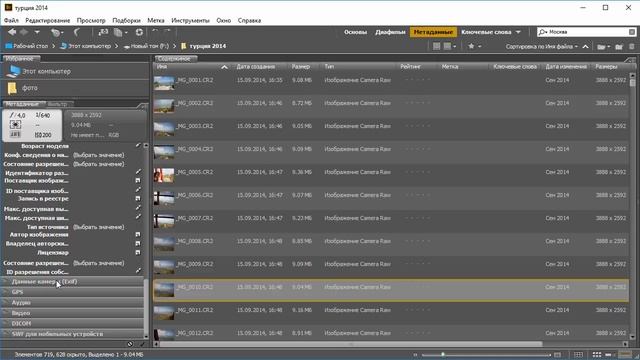Choose a value for Тип источника
640x360 pixels.
coord(98,227)
